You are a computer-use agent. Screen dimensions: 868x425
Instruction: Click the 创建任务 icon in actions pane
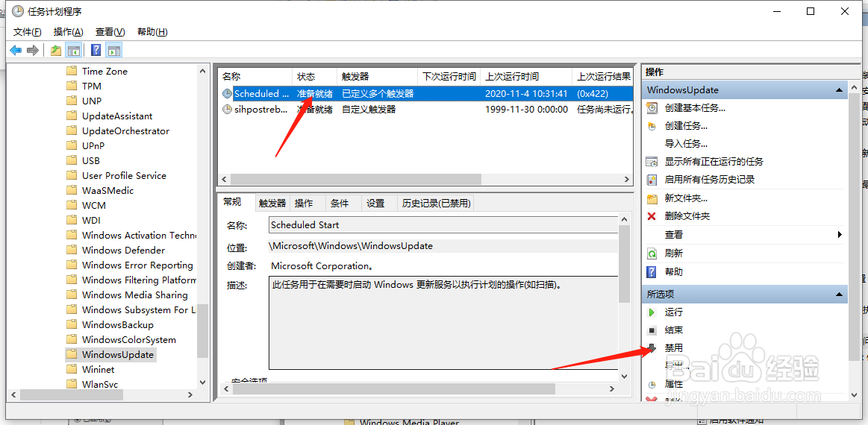click(x=652, y=126)
